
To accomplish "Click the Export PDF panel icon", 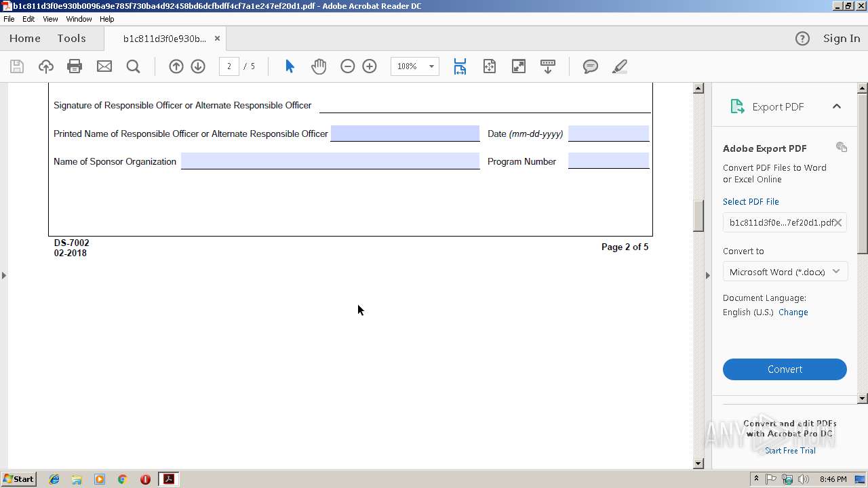I will click(737, 106).
